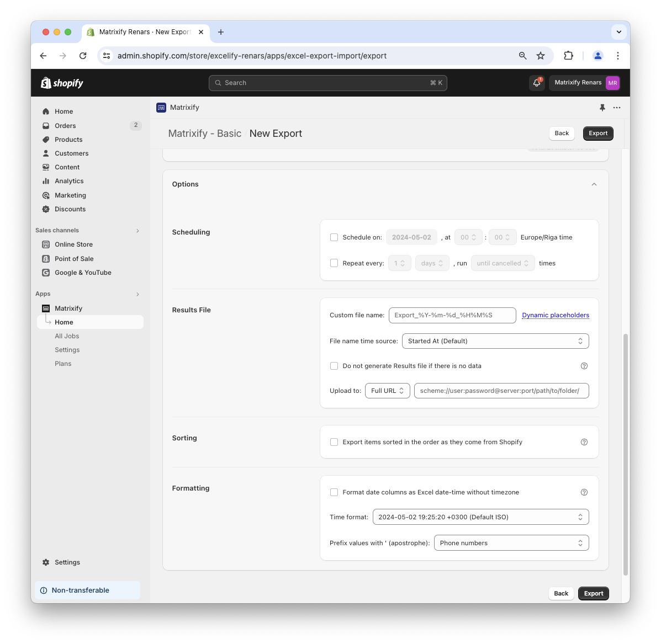Open All Jobs under Matrixify

(67, 336)
